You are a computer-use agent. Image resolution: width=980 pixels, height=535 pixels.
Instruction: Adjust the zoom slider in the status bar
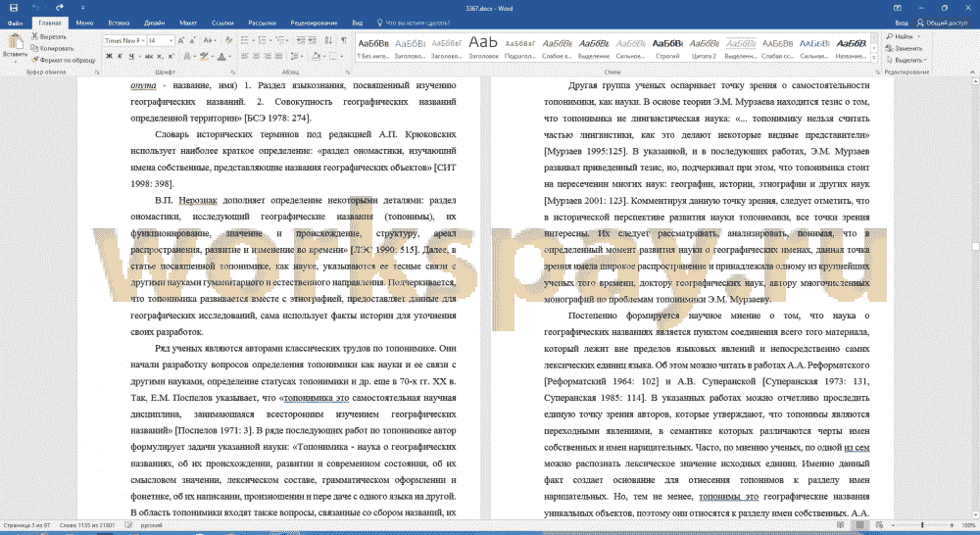922,525
